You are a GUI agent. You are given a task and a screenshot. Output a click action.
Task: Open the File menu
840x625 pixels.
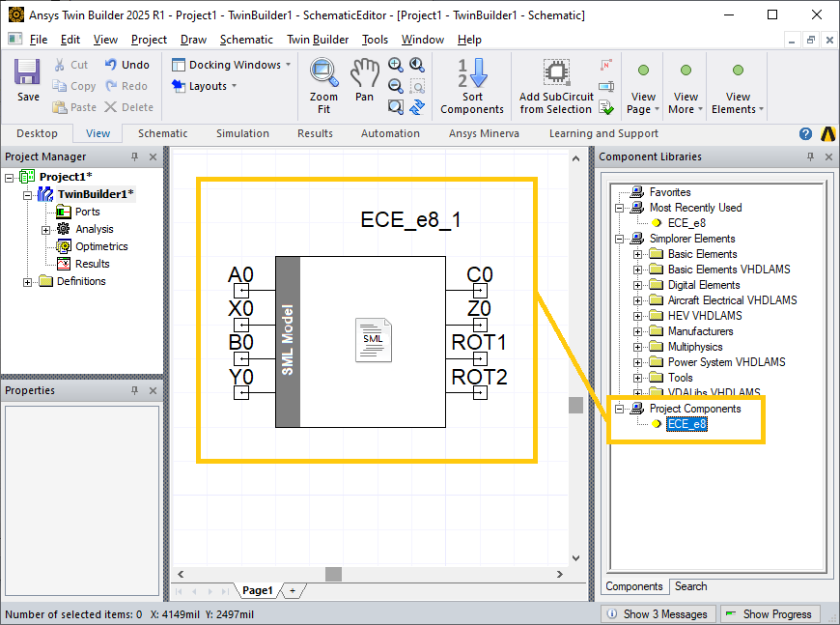[x=39, y=40]
